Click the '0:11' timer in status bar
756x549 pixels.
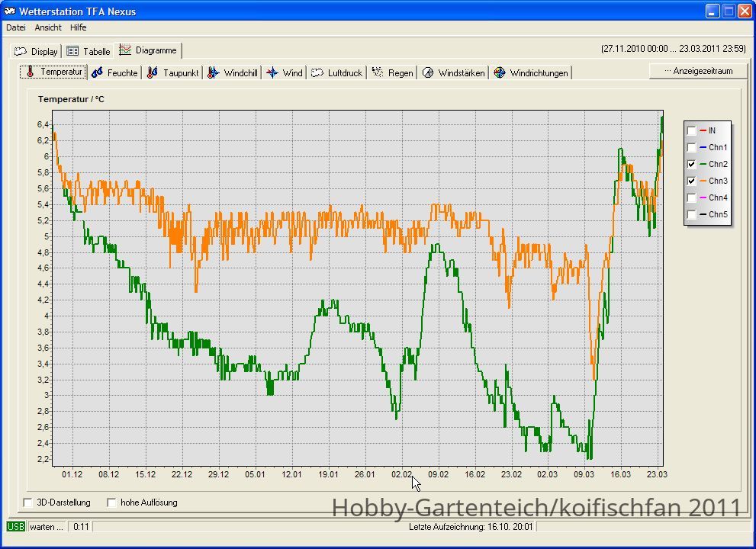tap(81, 527)
